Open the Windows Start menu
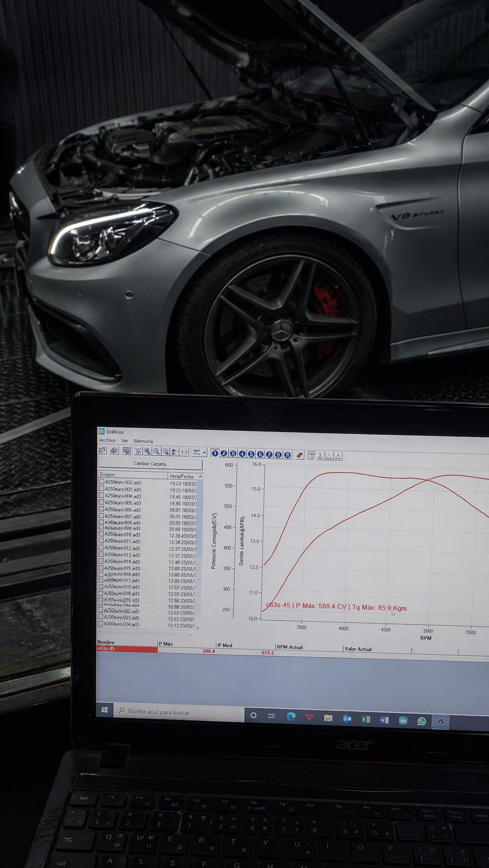489x868 pixels. coord(104,710)
